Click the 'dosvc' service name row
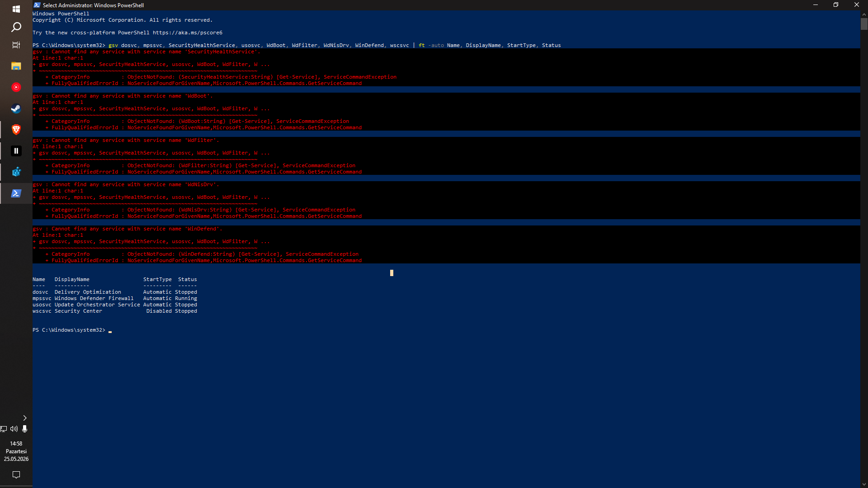Viewport: 868px width, 488px height. (x=115, y=292)
